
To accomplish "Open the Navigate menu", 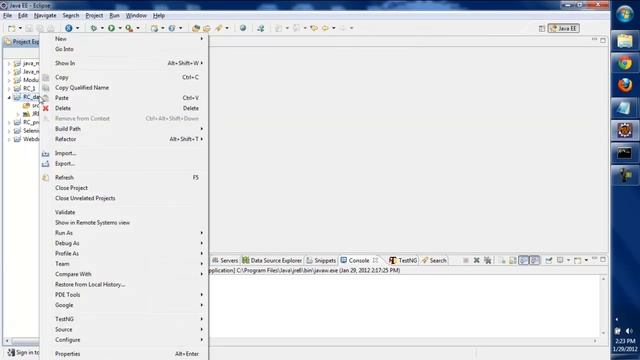I will (45, 16).
